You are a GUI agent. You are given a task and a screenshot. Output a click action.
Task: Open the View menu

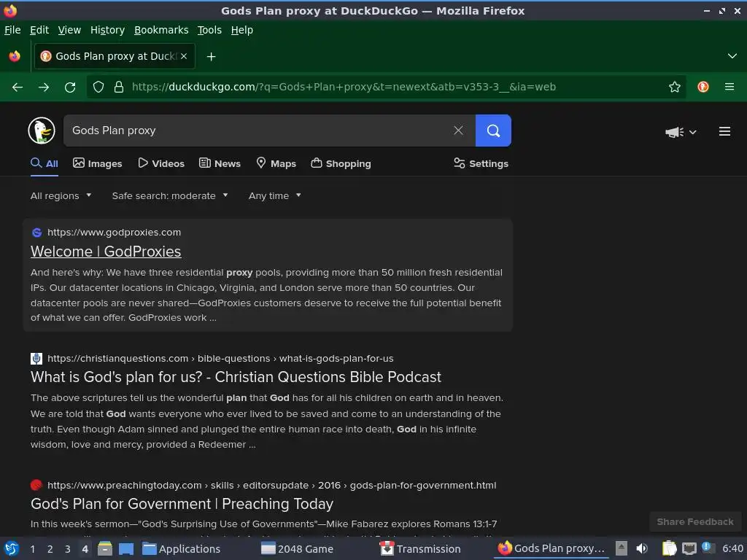[x=69, y=30]
